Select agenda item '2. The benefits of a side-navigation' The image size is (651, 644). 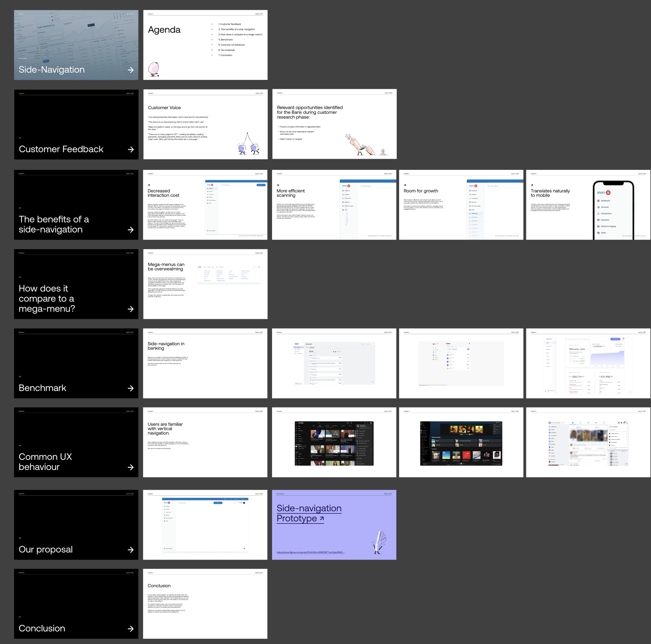coord(237,30)
